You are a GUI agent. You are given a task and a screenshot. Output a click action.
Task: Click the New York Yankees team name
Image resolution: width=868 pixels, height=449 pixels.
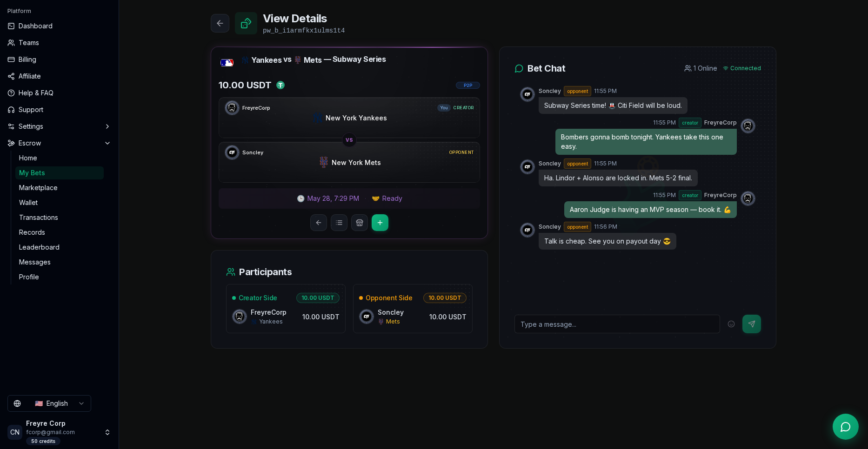356,118
